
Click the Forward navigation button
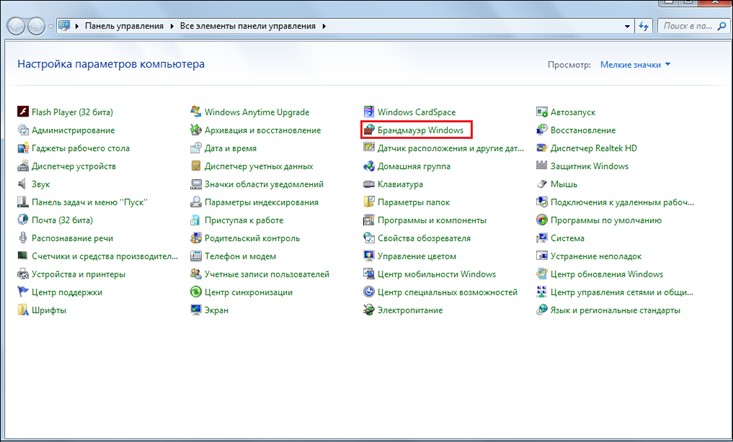point(36,26)
